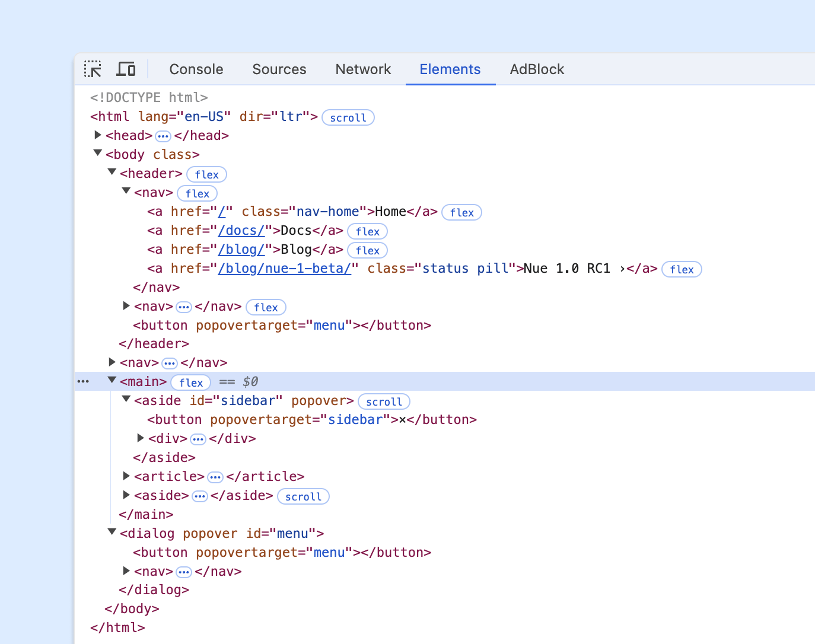The height and width of the screenshot is (644, 815).
Task: Select the closing </nav> tag under links
Action: coord(156,287)
